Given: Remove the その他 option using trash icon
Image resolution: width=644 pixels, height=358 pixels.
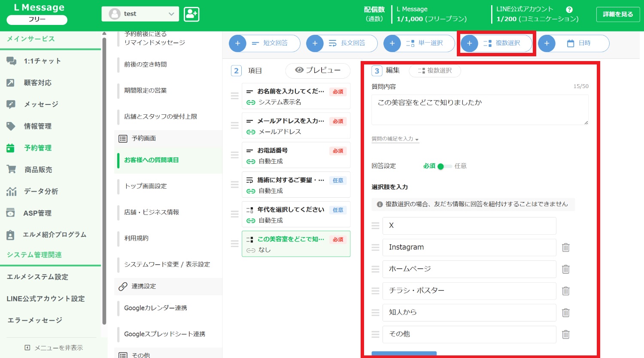Looking at the screenshot, I should [566, 334].
